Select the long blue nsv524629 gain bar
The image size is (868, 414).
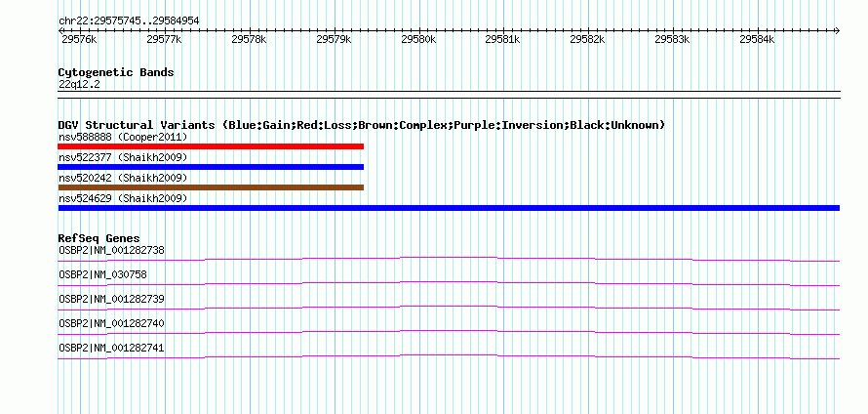pos(449,208)
